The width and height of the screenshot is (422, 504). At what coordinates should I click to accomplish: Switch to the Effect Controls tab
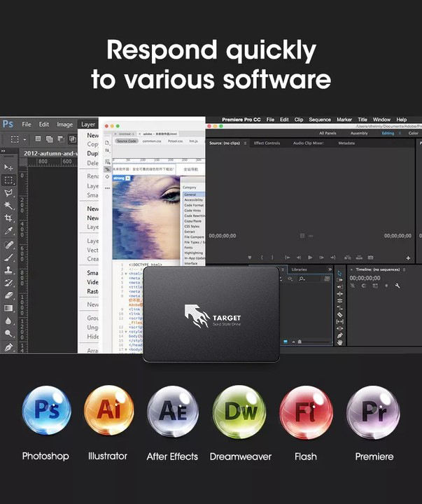(x=267, y=143)
